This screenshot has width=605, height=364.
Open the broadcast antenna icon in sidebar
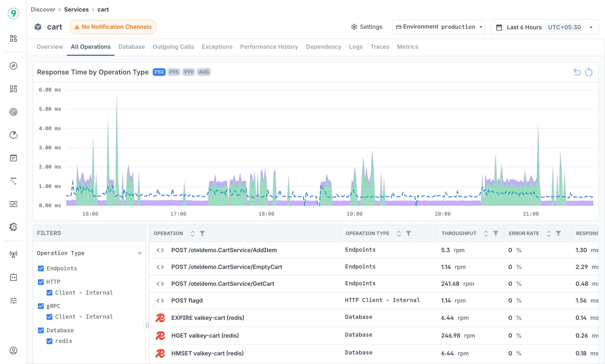click(x=13, y=254)
